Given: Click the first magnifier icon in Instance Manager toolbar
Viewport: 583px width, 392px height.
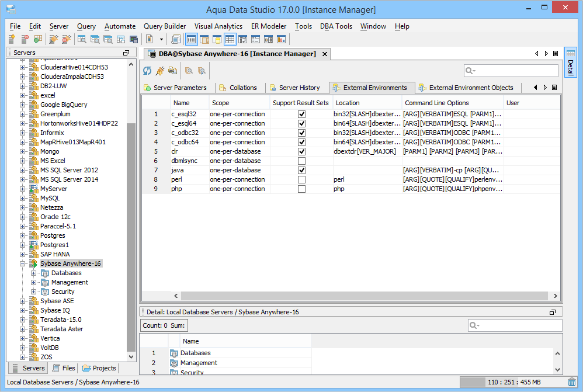Looking at the screenshot, I should coord(189,71).
